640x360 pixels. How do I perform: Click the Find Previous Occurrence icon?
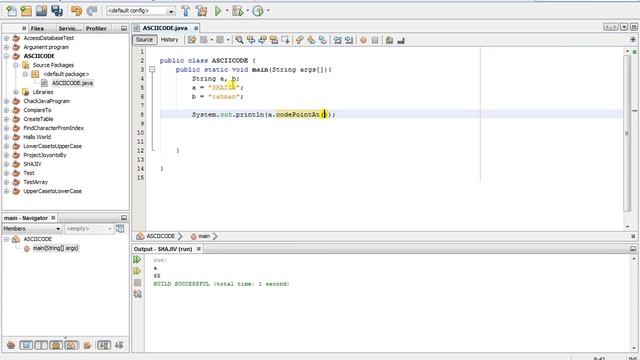tap(251, 40)
